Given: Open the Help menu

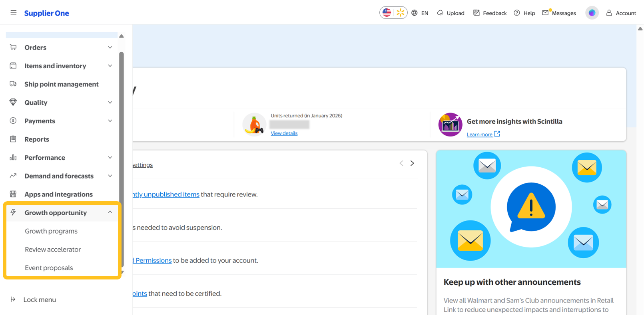Looking at the screenshot, I should [x=529, y=13].
